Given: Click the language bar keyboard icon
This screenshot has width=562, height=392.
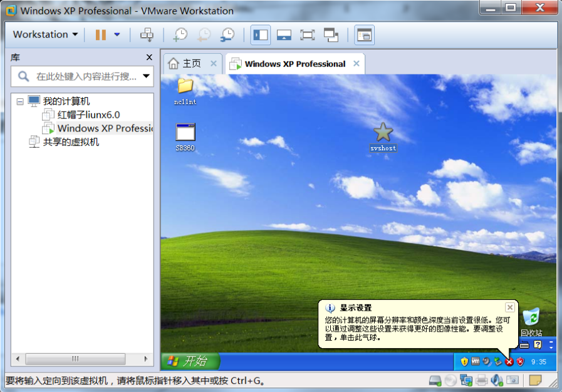Looking at the screenshot, I should point(524,344).
